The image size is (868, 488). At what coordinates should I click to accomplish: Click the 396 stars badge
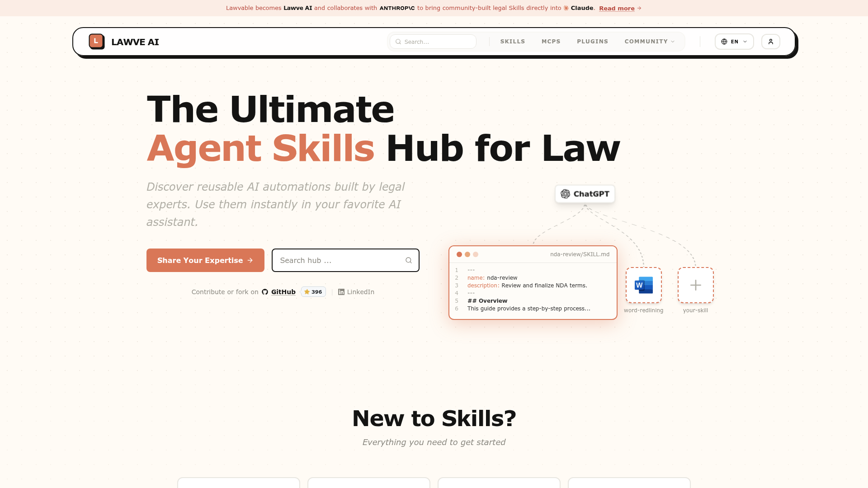tap(313, 292)
